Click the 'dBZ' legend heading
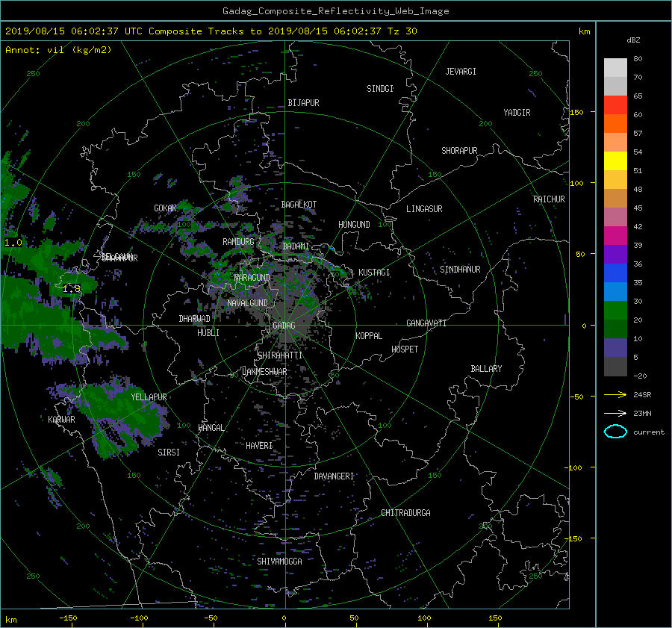 coord(633,40)
